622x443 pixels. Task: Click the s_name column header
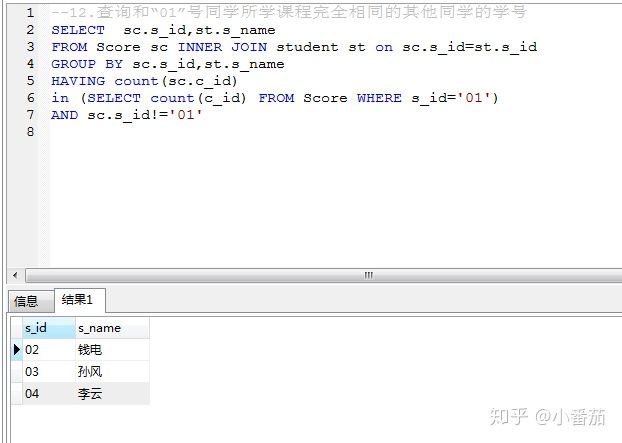[112, 328]
